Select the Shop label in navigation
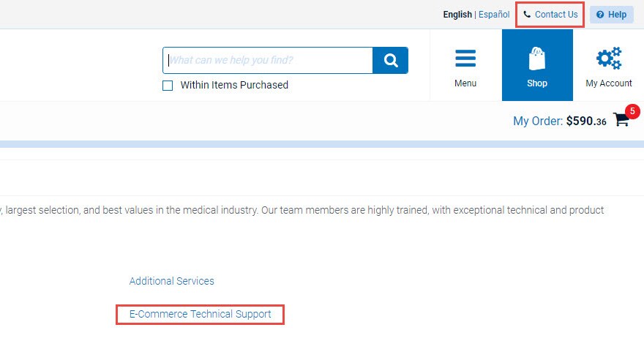Image resolution: width=644 pixels, height=341 pixels. (x=537, y=83)
